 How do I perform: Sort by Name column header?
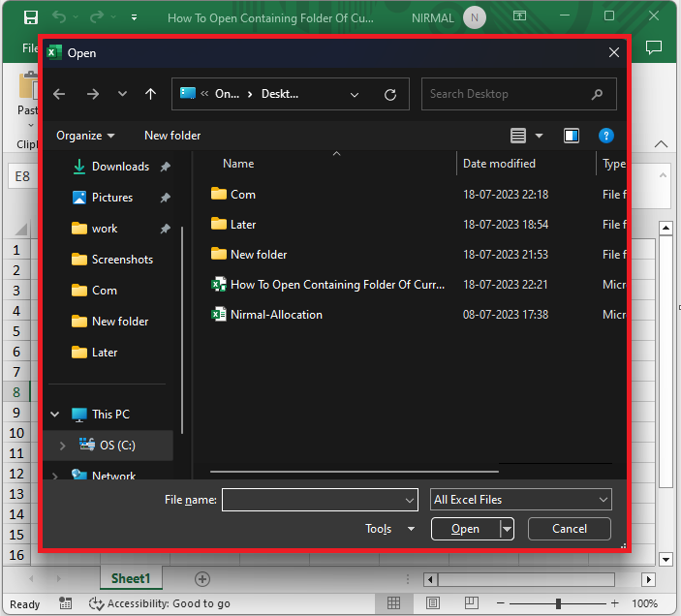click(x=238, y=164)
